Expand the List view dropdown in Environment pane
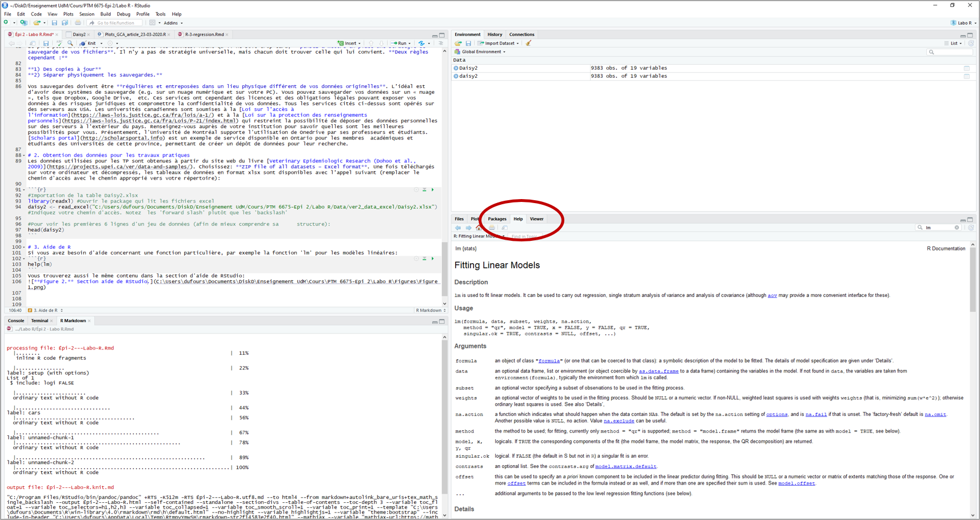Viewport: 980px width, 520px height. point(954,43)
